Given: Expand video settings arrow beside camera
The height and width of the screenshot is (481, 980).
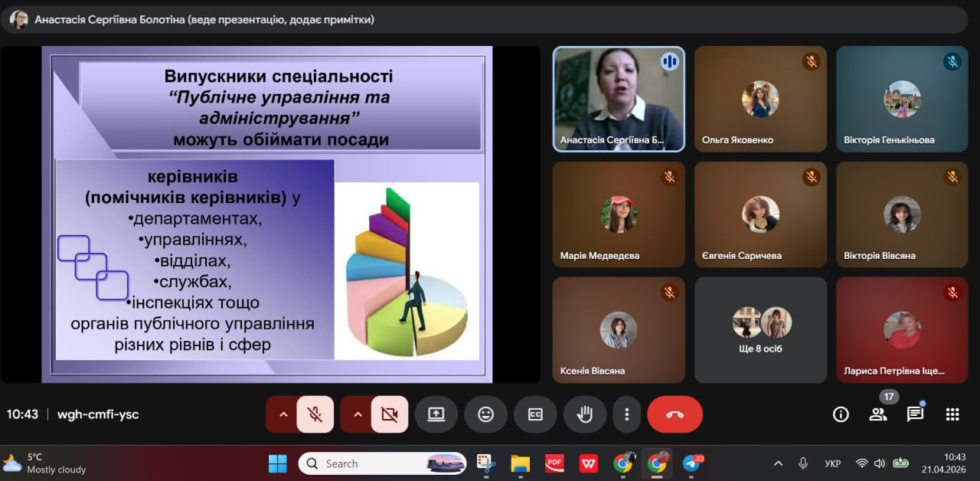Looking at the screenshot, I should 358,414.
